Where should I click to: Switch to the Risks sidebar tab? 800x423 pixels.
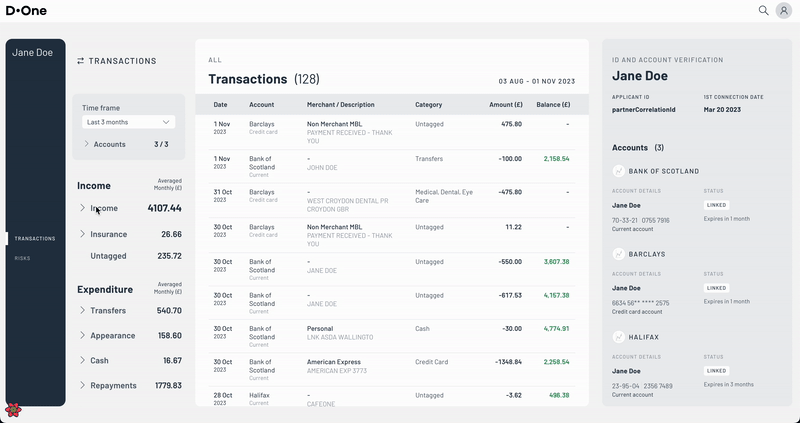point(22,258)
